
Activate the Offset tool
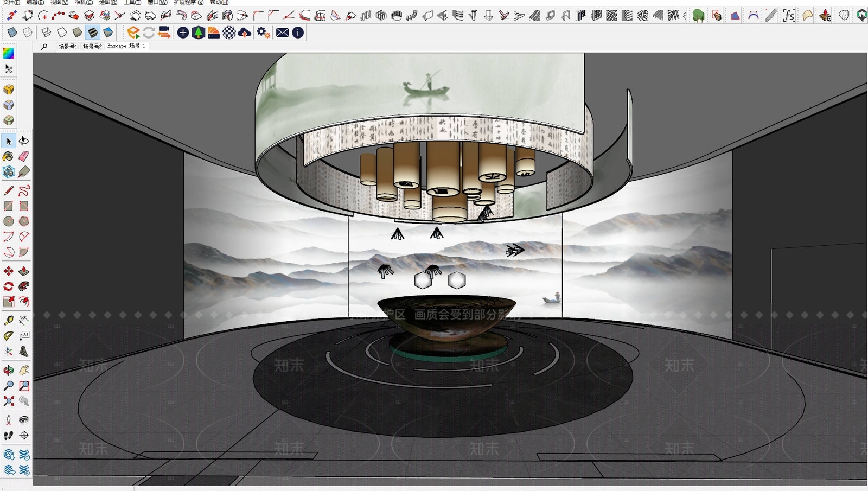click(x=24, y=302)
